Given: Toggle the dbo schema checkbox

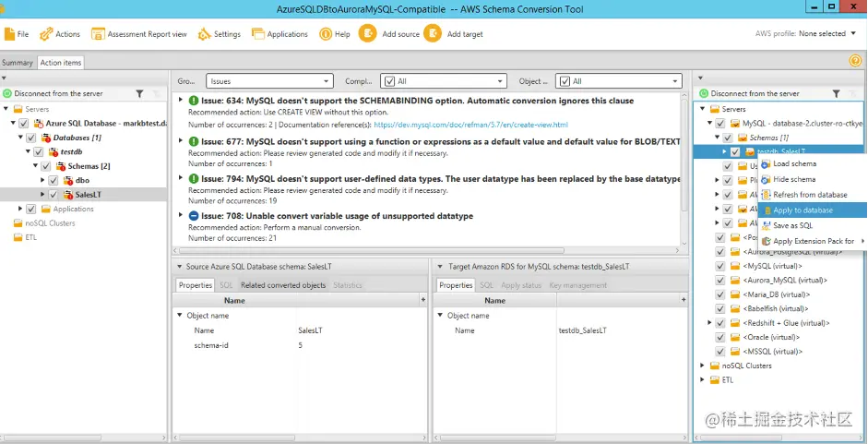Looking at the screenshot, I should [x=54, y=180].
